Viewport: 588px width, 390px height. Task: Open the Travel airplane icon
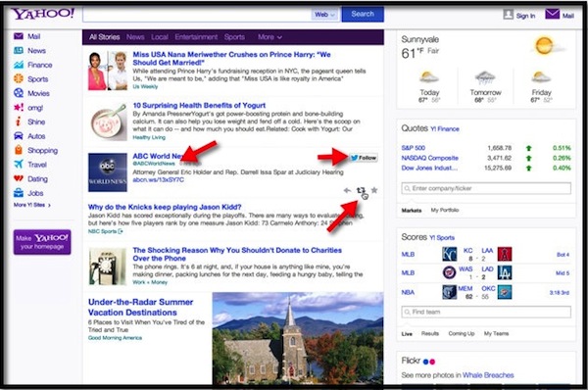click(19, 165)
